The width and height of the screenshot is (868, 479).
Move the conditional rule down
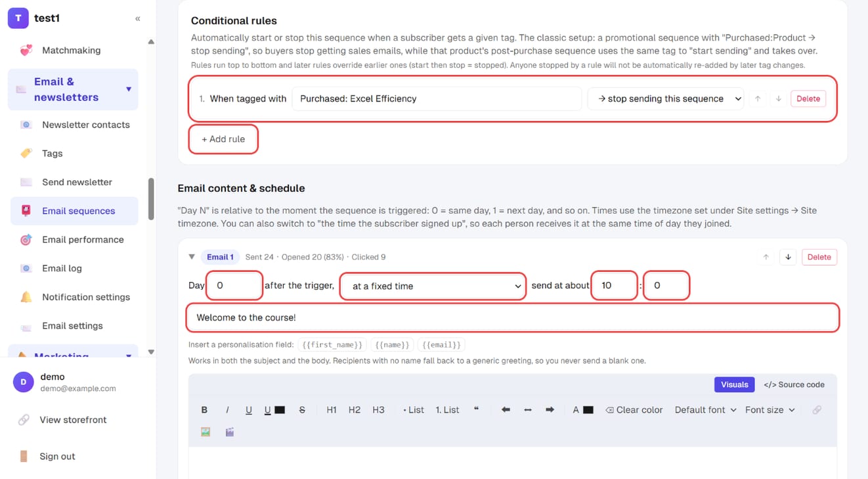[x=779, y=99]
